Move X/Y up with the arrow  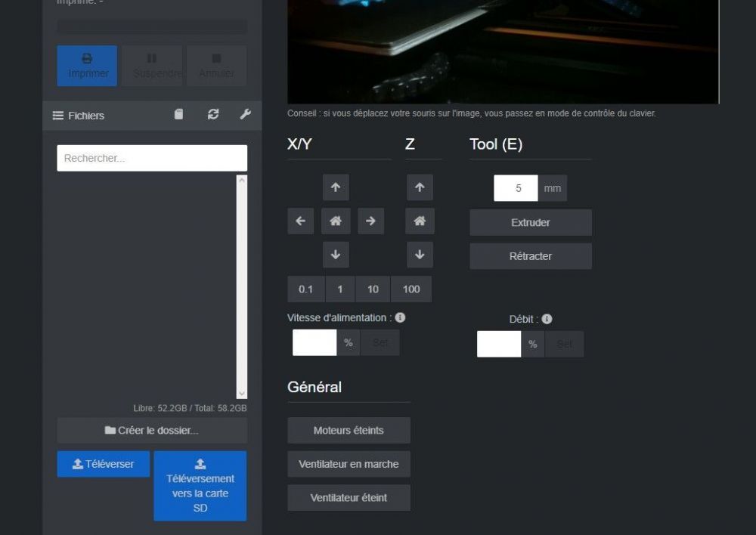[x=336, y=187]
